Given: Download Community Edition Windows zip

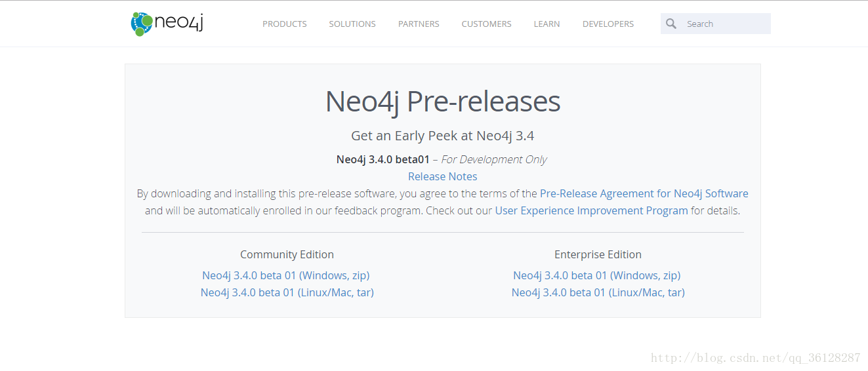Looking at the screenshot, I should (286, 275).
